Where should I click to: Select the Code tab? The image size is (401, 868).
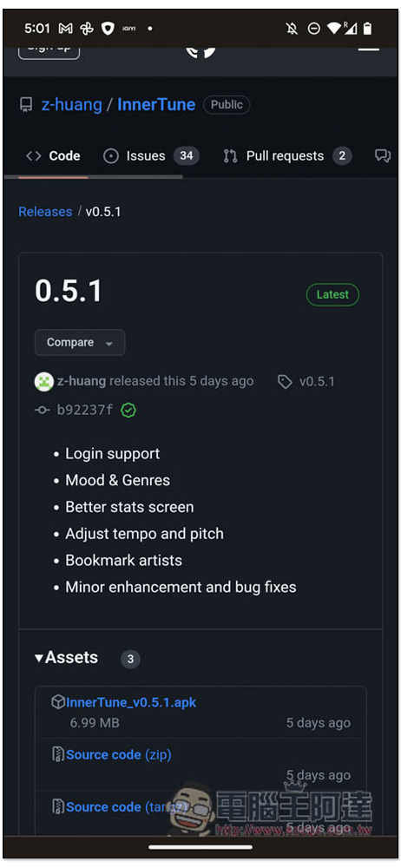[53, 156]
